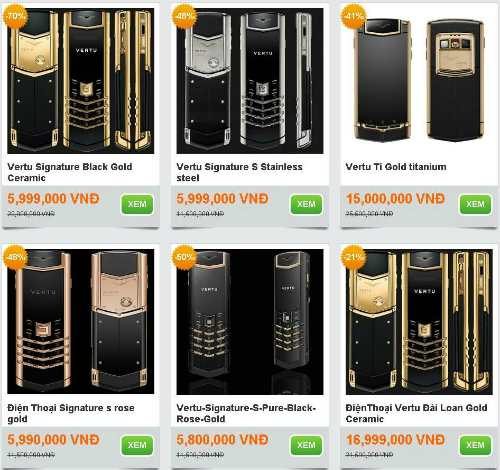Image resolution: width=500 pixels, height=470 pixels.
Task: Click the Vertu Ti Gold titanium title link
Action: tap(396, 167)
